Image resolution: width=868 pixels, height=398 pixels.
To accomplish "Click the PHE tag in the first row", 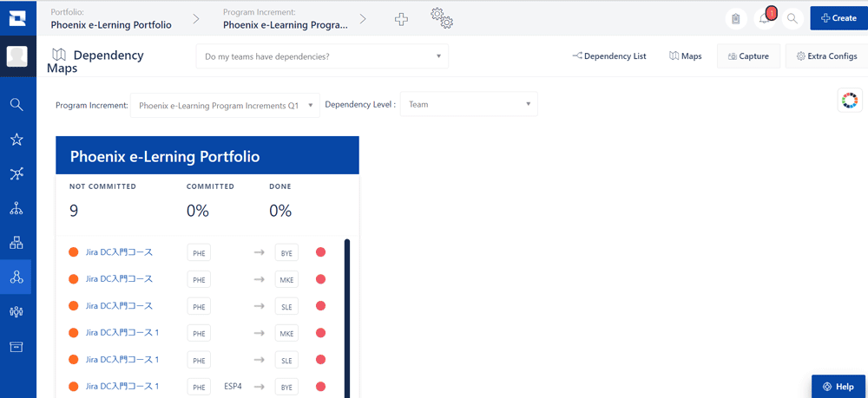I will (x=199, y=252).
